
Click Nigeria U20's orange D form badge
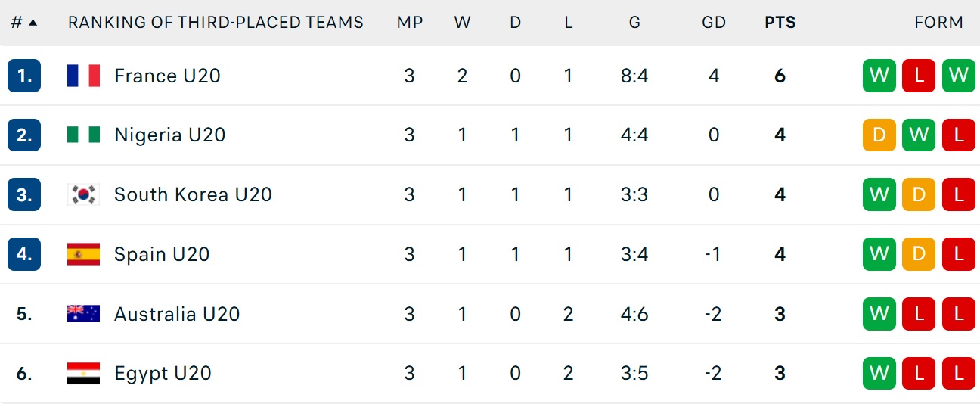coord(879,135)
